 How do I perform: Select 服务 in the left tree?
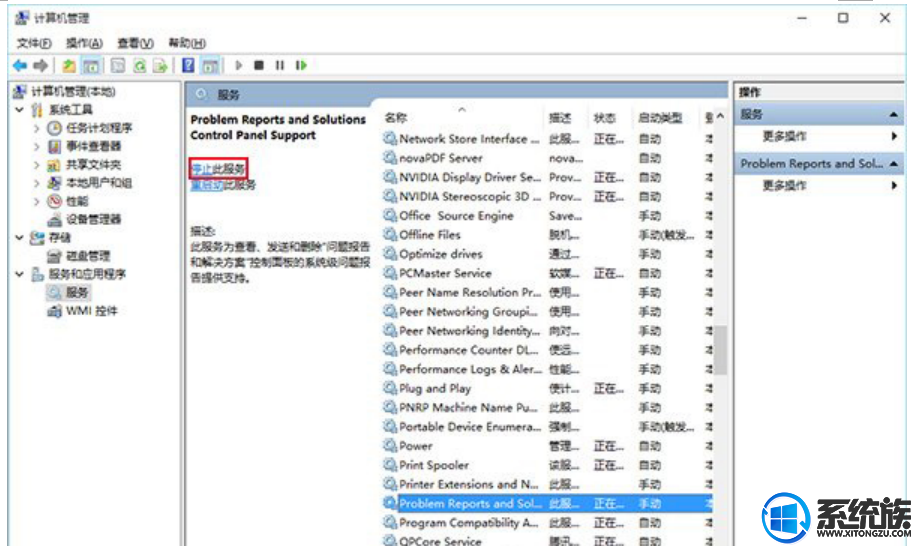coord(77,292)
